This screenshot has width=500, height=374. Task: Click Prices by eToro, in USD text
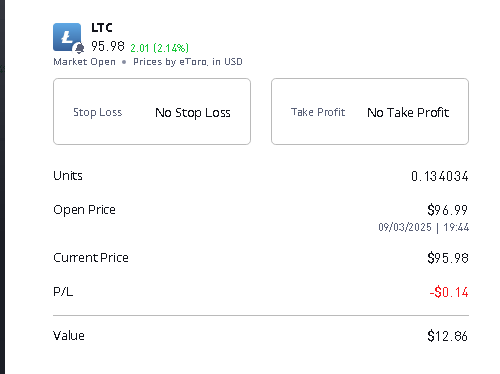(188, 62)
